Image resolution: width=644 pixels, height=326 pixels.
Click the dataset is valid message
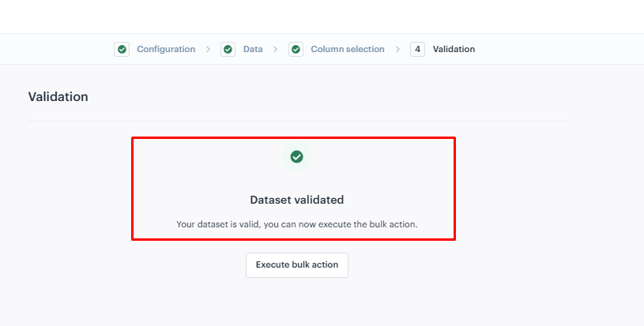pos(297,224)
